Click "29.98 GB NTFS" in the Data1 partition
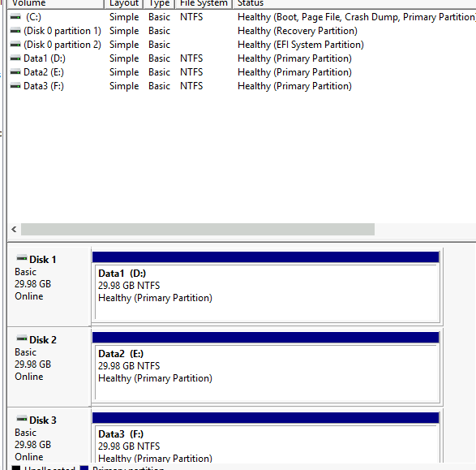476x470 pixels. pos(129,286)
